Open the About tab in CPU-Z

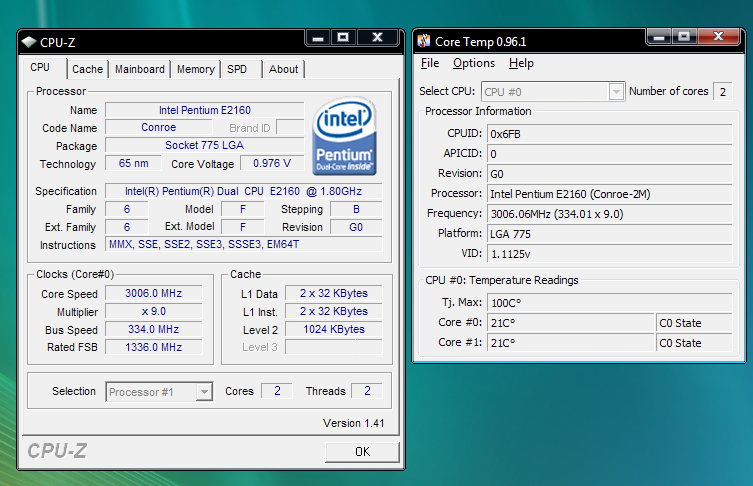[283, 69]
